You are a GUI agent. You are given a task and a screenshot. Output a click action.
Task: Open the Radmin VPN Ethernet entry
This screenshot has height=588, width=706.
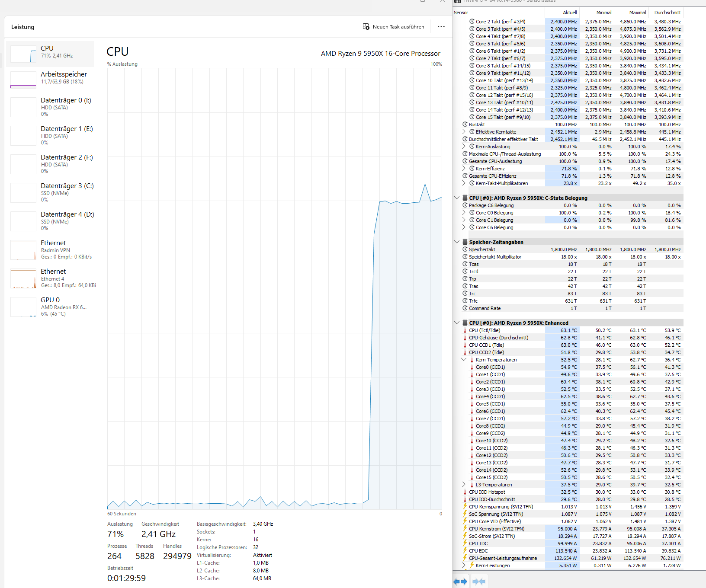tap(50, 249)
